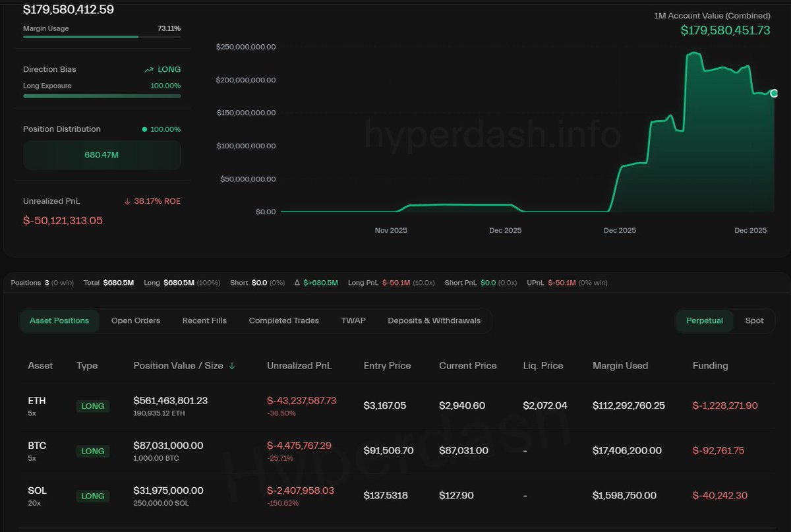The width and height of the screenshot is (791, 532).
Task: Click SOL margin used $1,598,750.00
Action: pyautogui.click(x=624, y=496)
